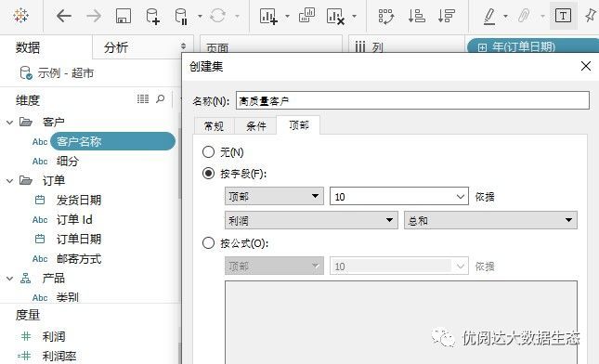599x364 pixels.
Task: Switch to the 顶部 tab
Action: coord(298,125)
